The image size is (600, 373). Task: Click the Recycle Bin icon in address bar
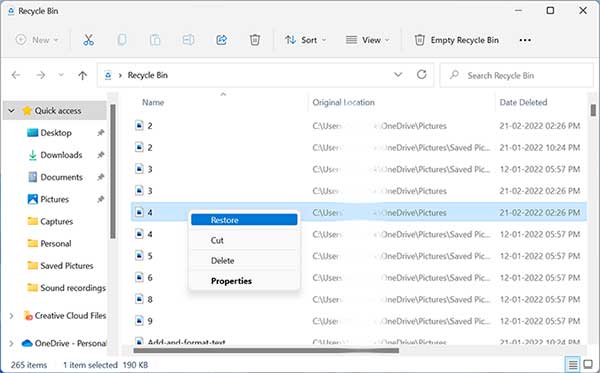108,75
